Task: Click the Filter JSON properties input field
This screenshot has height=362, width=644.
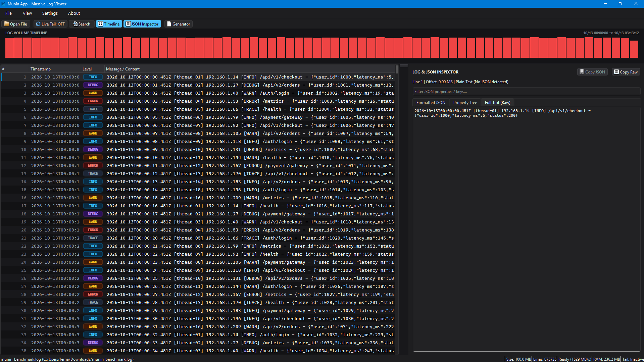Action: point(526,92)
